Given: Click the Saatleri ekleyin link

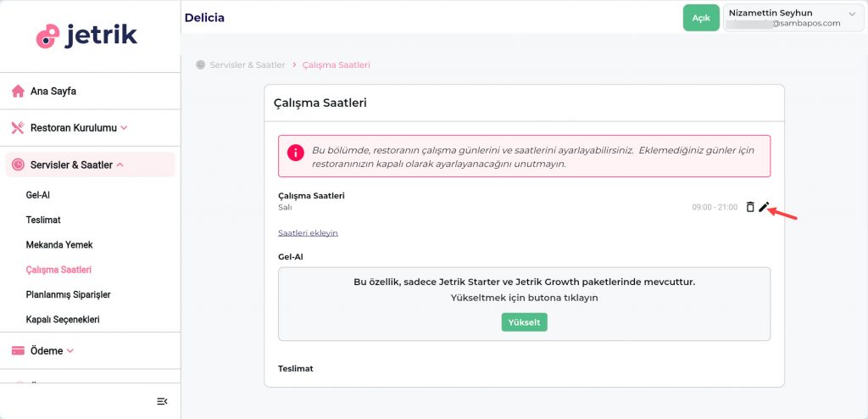Looking at the screenshot, I should click(x=308, y=233).
